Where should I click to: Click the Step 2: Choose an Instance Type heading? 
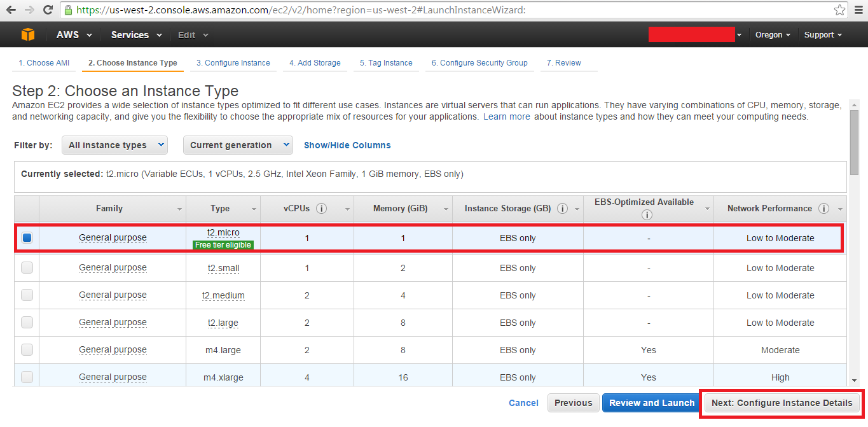coord(125,91)
